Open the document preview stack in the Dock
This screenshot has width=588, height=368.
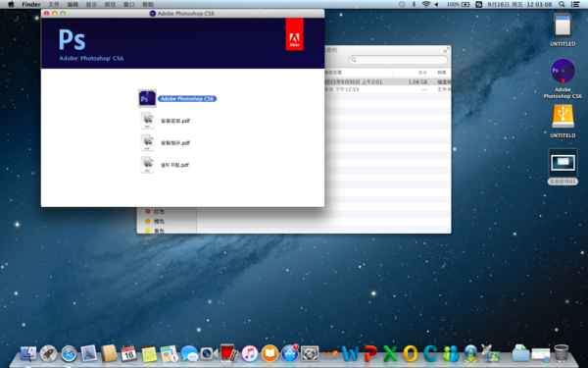pos(541,354)
